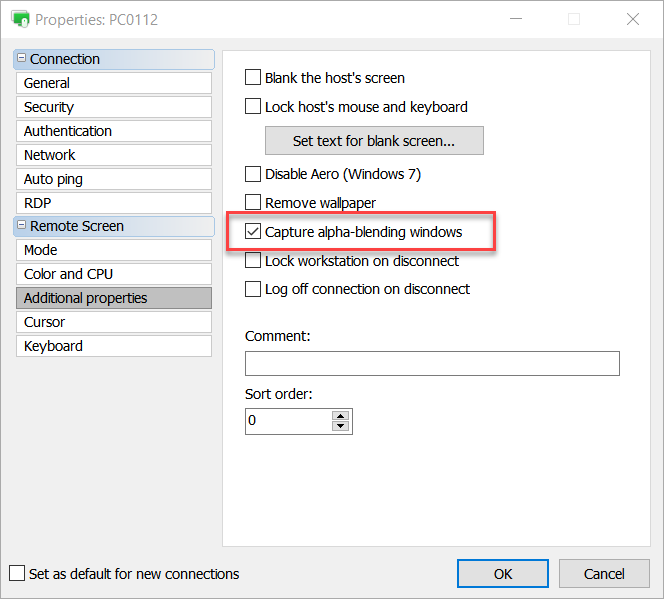Click into the Comment text field
This screenshot has height=599, width=664.
point(432,363)
